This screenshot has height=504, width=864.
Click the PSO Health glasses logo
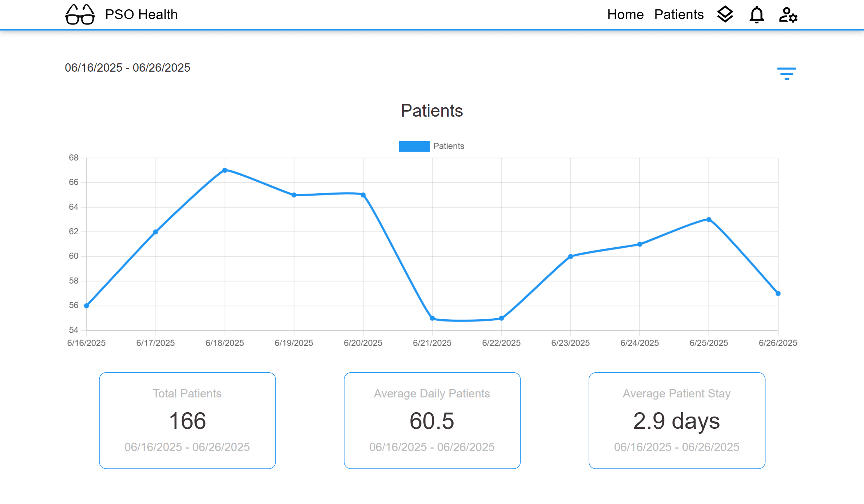[80, 14]
